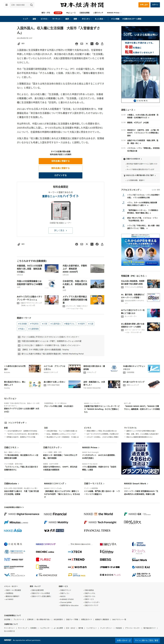This screenshot has height=644, width=164.
Task: Expand the トップ navigation dropdown
Action: point(26,19)
